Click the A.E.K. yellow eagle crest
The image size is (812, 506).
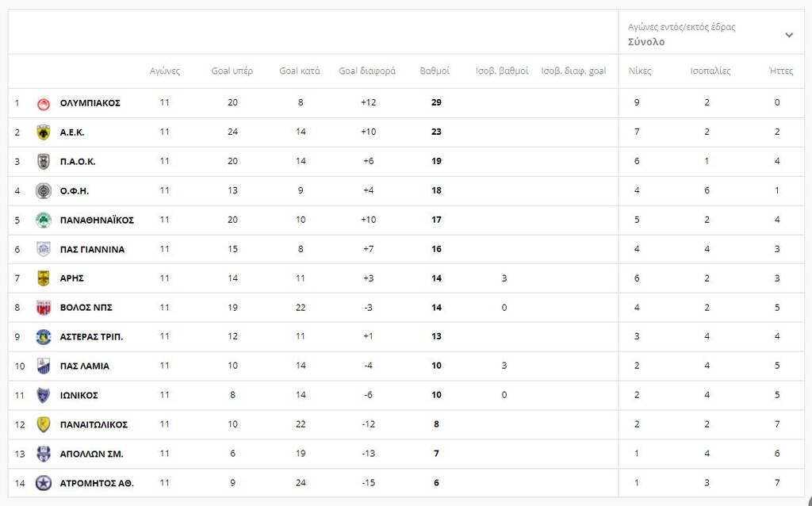[x=44, y=132]
